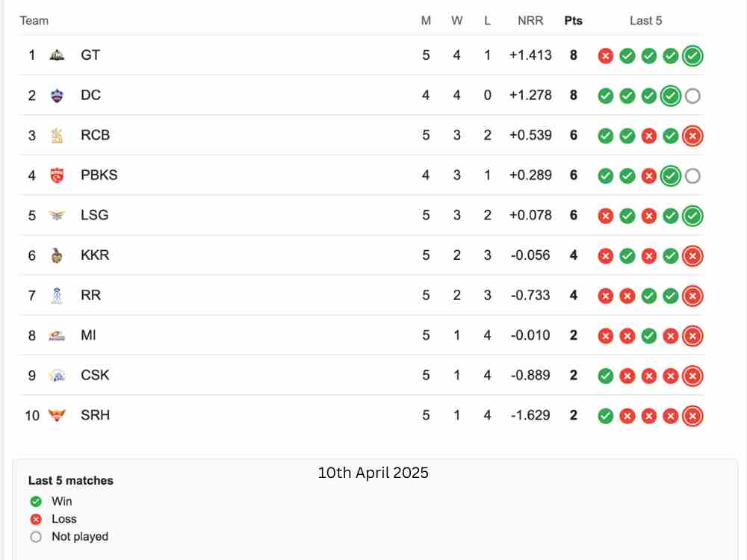The image size is (747, 560).
Task: Click RCB's most recent loss indicator
Action: 692,136
